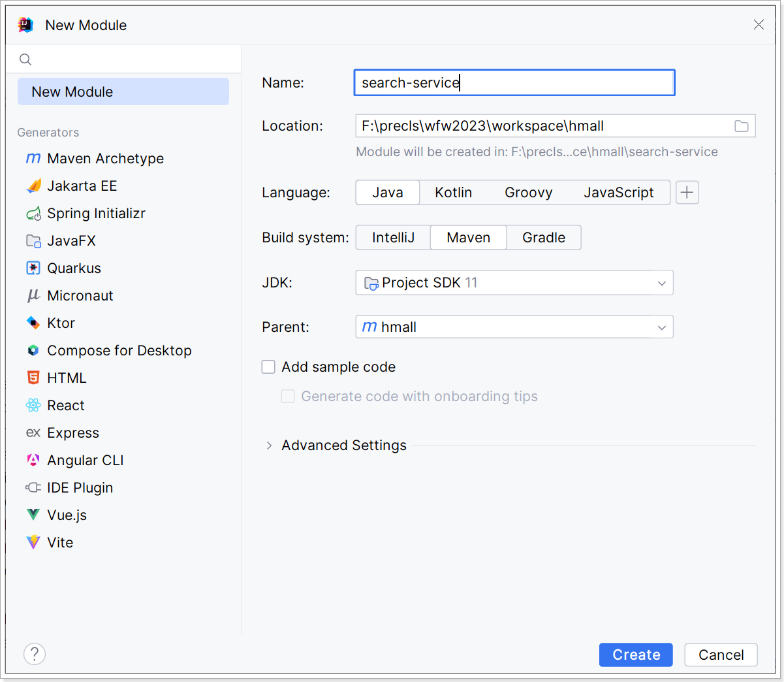Select New Module in the left list
784x682 pixels.
pyautogui.click(x=123, y=92)
